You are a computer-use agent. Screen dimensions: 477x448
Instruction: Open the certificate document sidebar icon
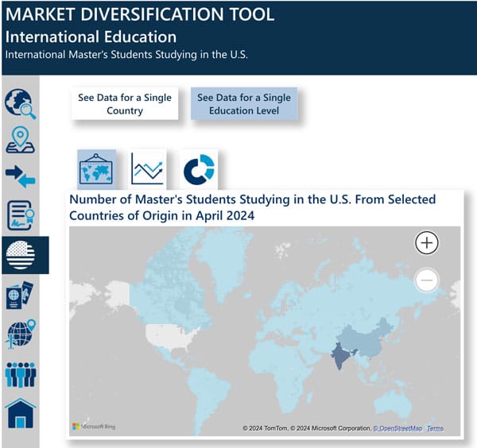(21, 215)
